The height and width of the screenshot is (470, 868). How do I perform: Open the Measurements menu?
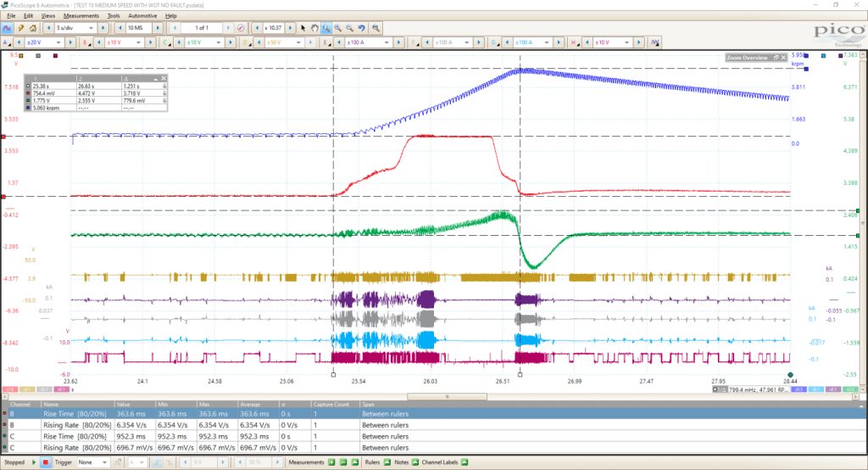click(x=81, y=15)
